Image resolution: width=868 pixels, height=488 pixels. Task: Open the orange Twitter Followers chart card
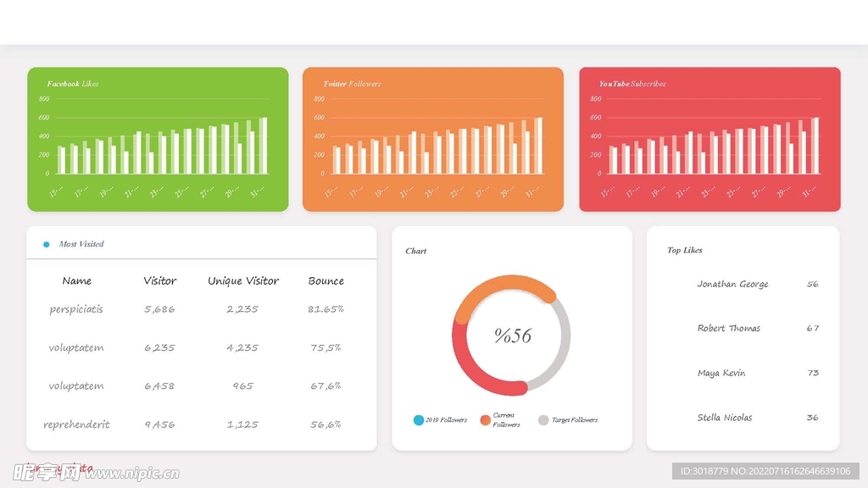(432, 139)
